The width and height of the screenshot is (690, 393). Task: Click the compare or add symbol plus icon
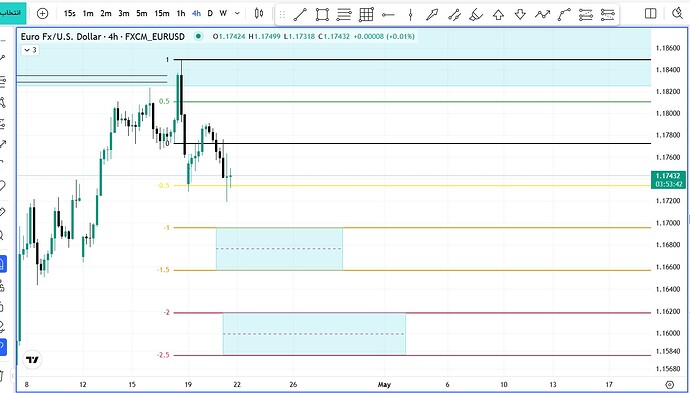pos(42,14)
